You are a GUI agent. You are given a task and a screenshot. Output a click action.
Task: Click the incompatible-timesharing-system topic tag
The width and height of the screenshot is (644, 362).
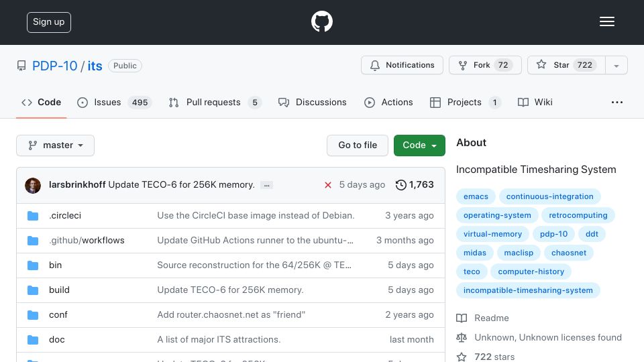click(x=528, y=290)
